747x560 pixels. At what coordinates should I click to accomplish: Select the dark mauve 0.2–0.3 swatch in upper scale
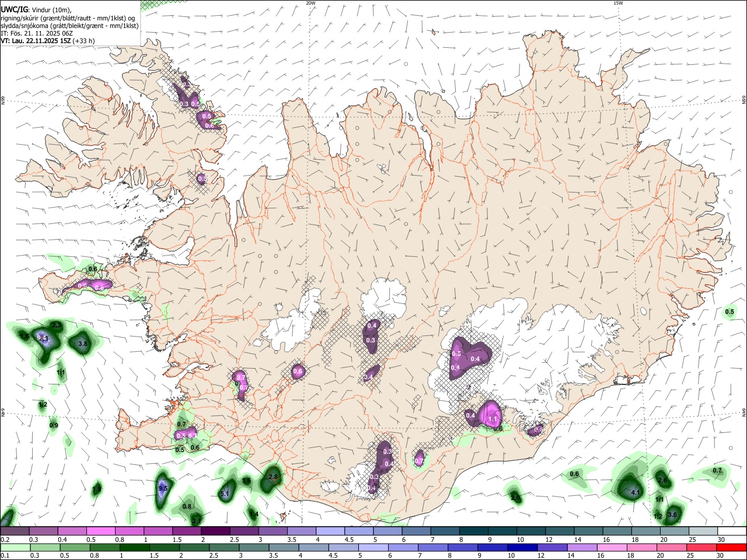pyautogui.click(x=15, y=531)
